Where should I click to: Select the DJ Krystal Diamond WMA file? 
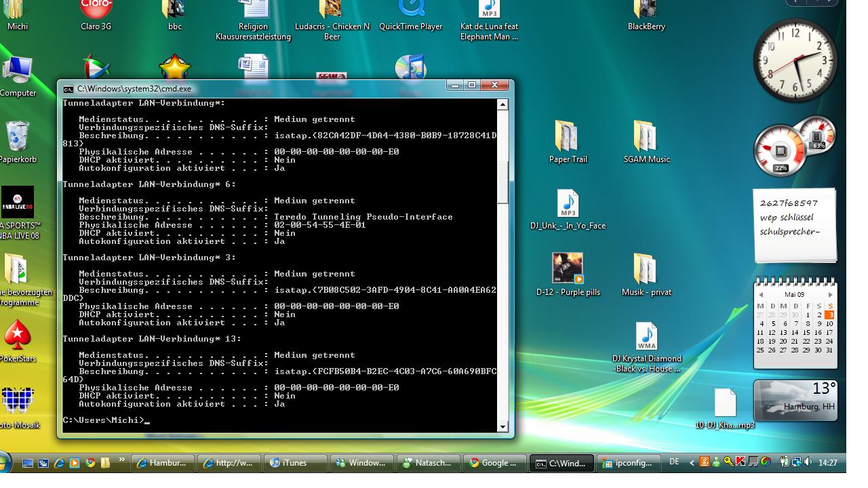coord(646,347)
